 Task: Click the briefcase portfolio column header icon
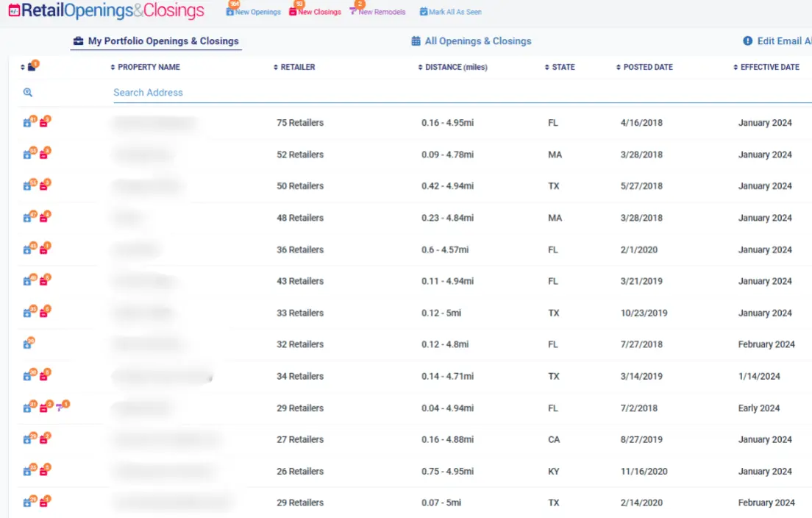(31, 68)
